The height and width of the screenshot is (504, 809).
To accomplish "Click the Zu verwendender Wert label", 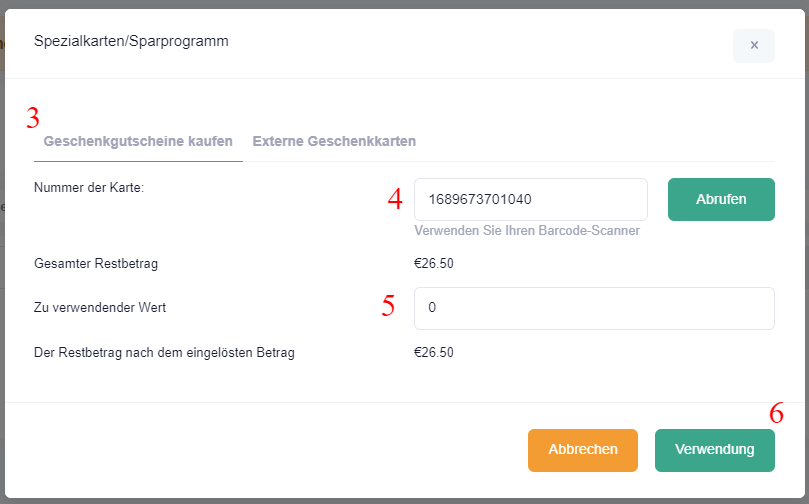I will coord(100,308).
